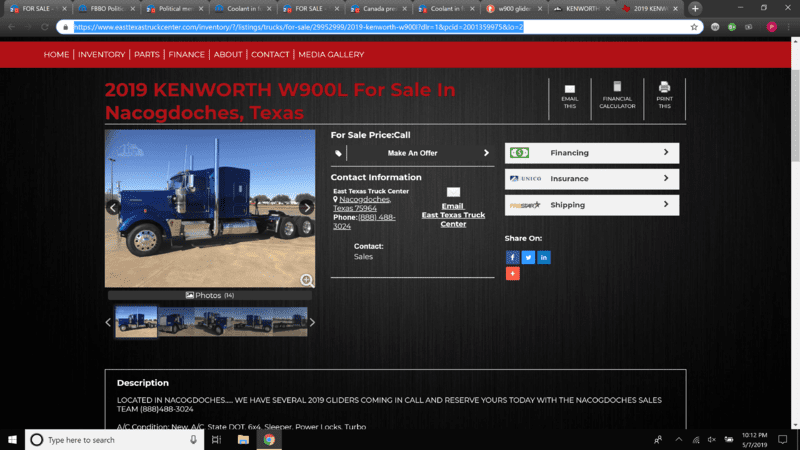
Task: Share listing on Facebook
Action: pyautogui.click(x=512, y=258)
